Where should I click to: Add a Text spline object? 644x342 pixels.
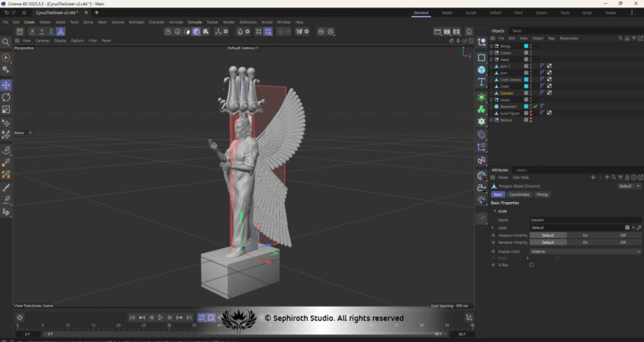click(482, 82)
